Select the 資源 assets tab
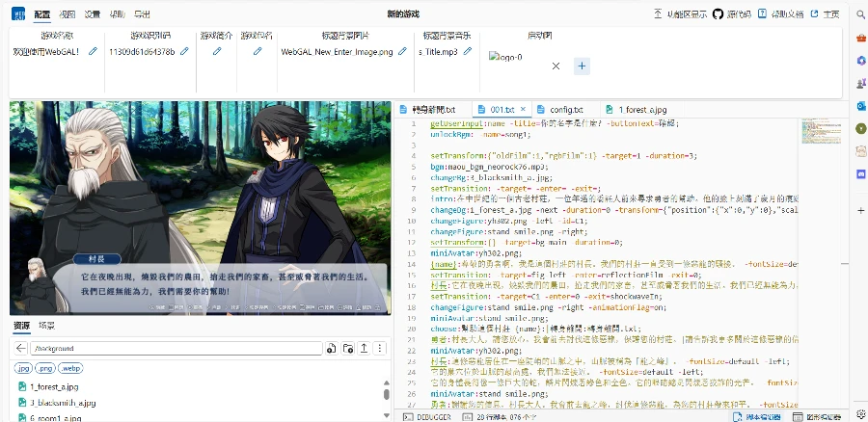 22,326
